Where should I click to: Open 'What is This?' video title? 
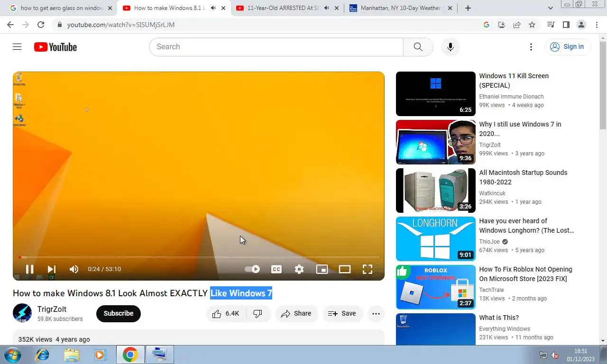(499, 318)
